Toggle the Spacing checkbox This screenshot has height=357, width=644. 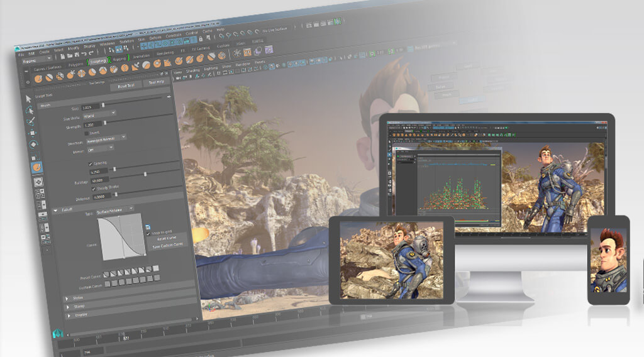[x=91, y=163]
